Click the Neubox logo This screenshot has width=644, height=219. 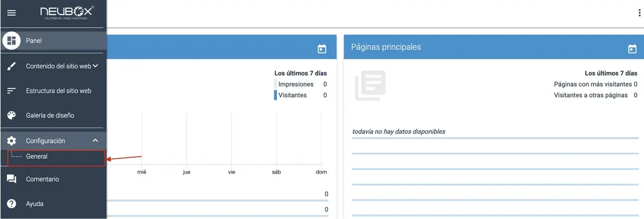point(67,12)
